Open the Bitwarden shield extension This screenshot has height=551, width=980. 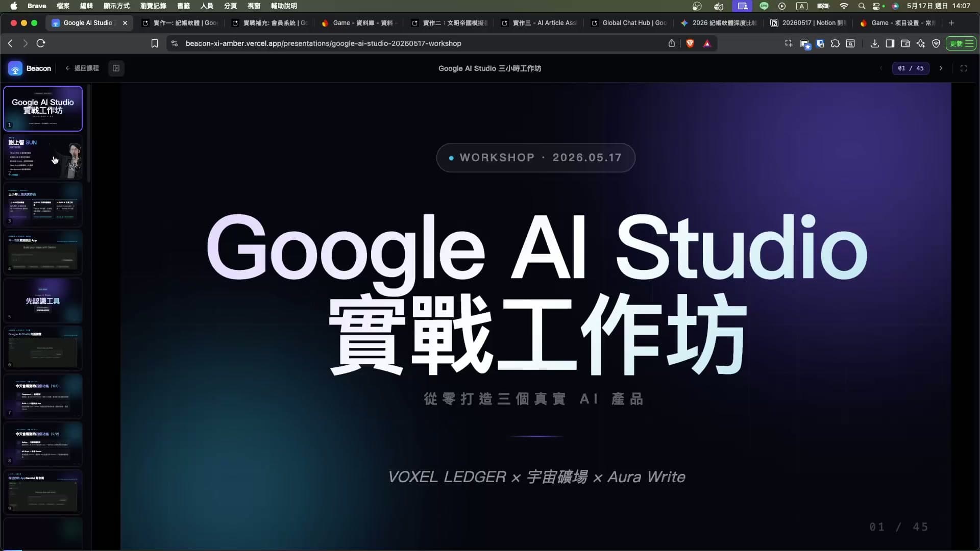[x=820, y=43]
